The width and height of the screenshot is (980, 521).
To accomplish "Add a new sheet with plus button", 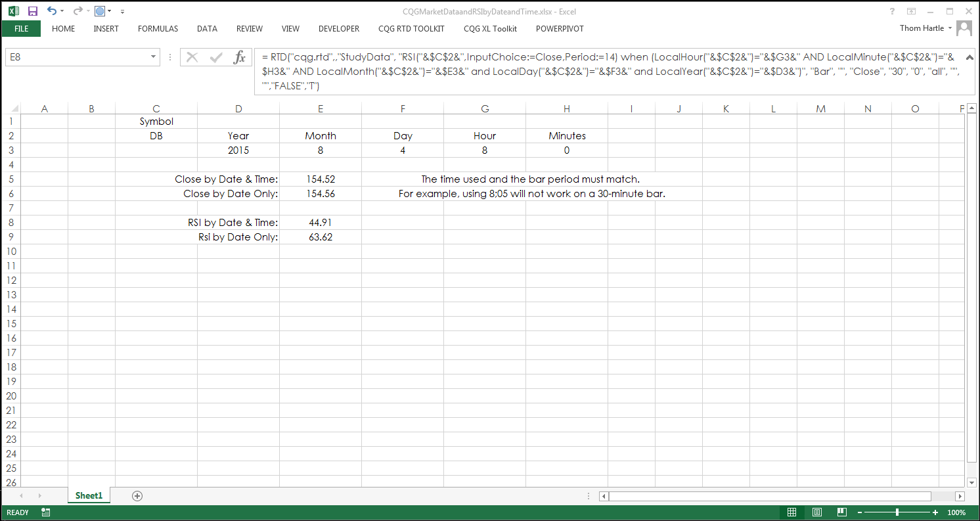I will click(x=137, y=496).
